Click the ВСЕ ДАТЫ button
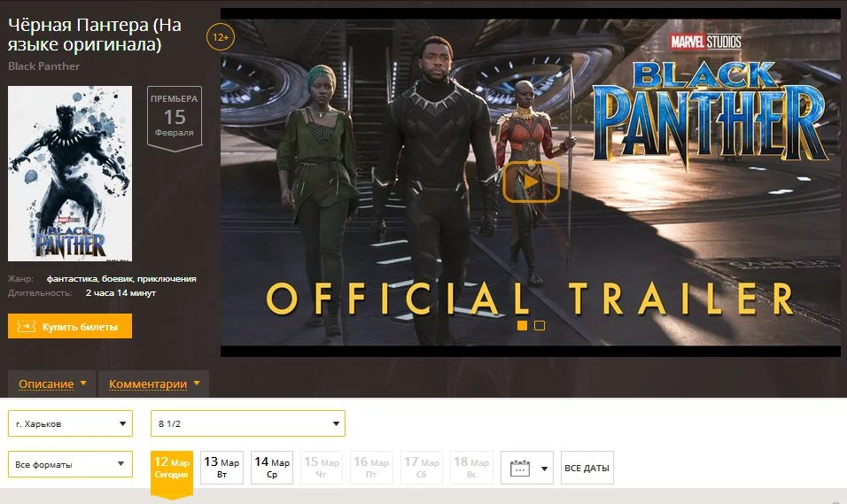 click(x=587, y=468)
